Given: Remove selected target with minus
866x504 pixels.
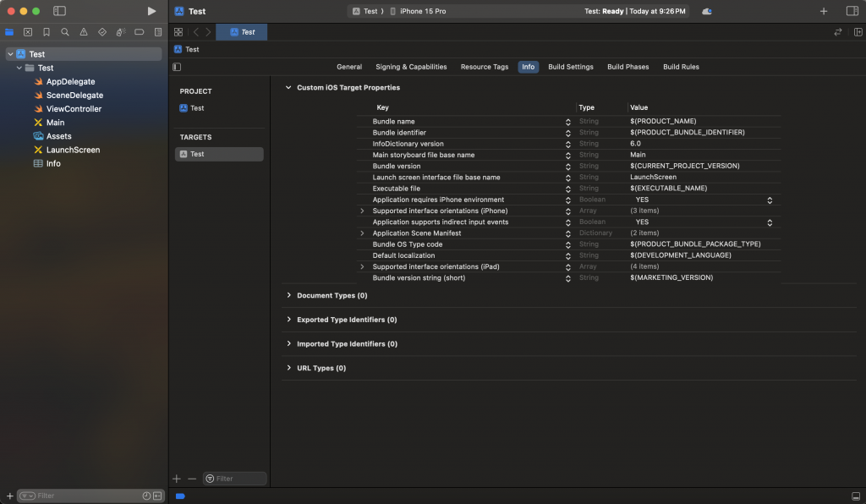Looking at the screenshot, I should coord(192,479).
